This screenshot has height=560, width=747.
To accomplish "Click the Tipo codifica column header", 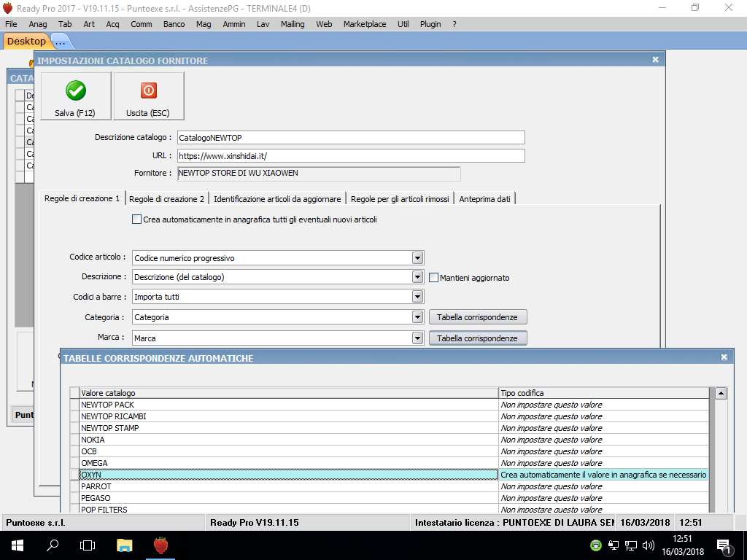I will (603, 393).
